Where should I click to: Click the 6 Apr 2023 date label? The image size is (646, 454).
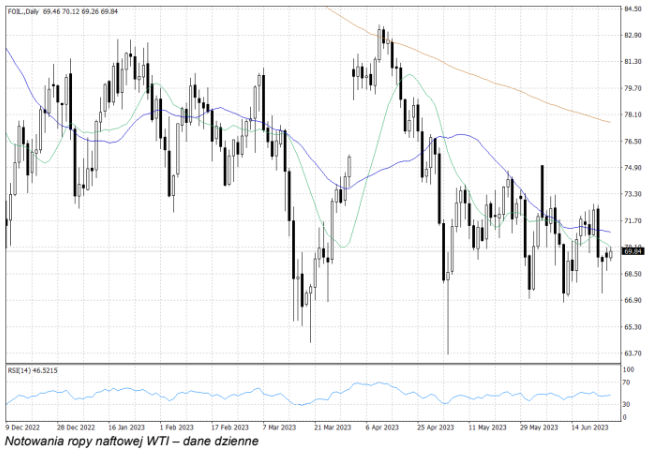382,427
